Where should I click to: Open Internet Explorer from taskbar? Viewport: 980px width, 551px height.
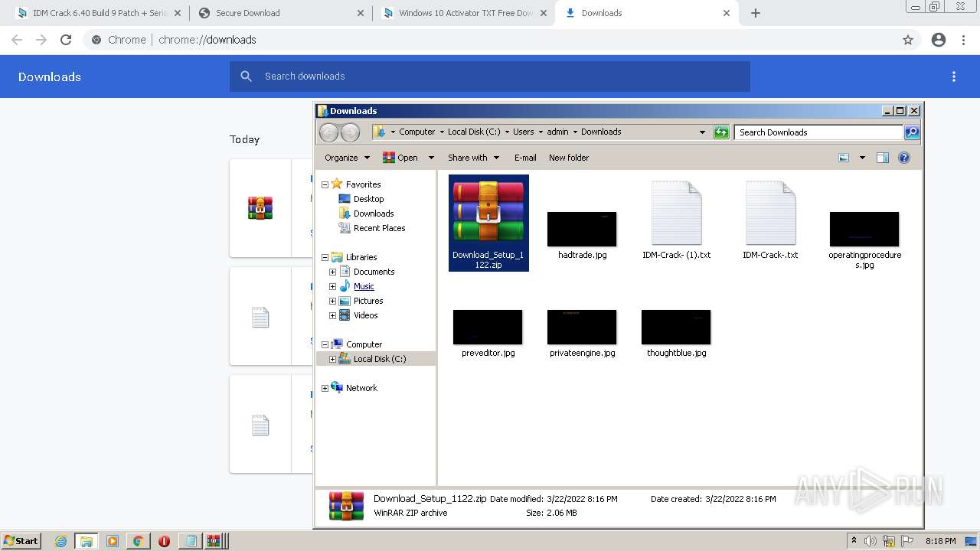click(60, 541)
